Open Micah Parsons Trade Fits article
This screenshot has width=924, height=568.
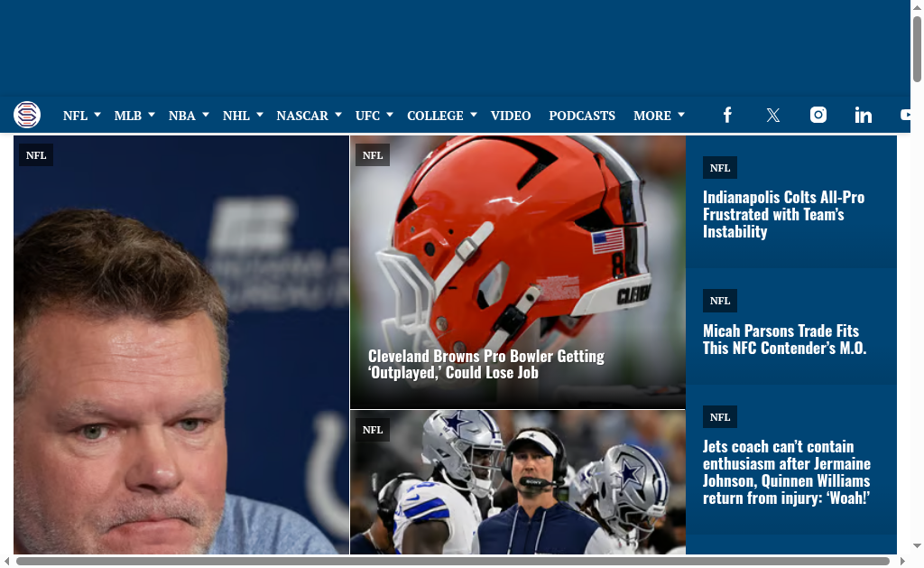[784, 340]
